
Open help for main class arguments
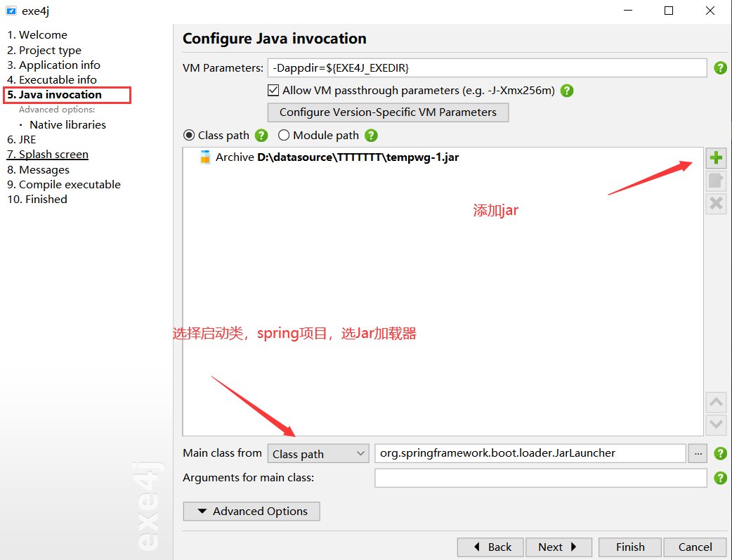720,478
